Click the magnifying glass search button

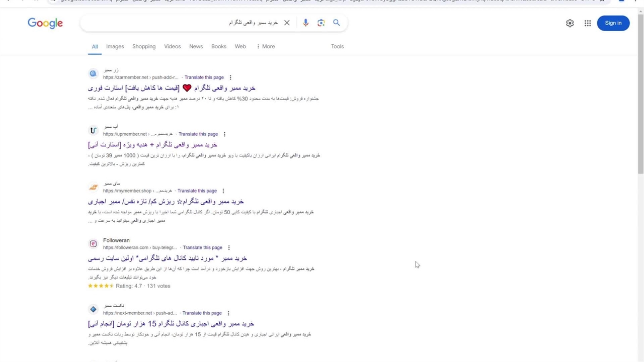[x=337, y=23]
